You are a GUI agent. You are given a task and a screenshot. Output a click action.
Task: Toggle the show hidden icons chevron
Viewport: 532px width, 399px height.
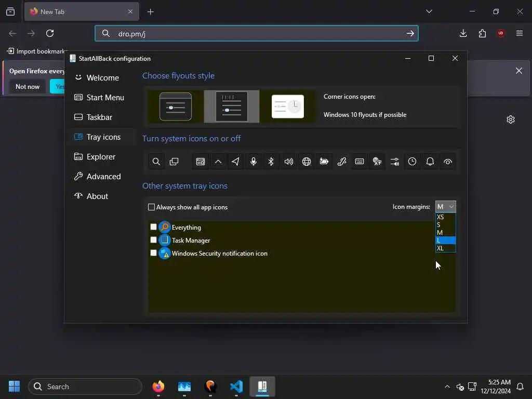[x=218, y=162]
